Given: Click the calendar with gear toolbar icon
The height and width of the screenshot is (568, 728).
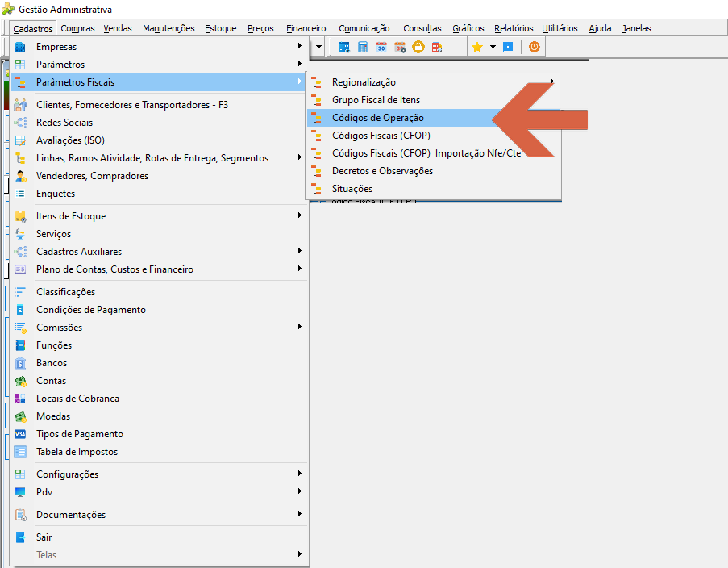Looking at the screenshot, I should coord(400,47).
